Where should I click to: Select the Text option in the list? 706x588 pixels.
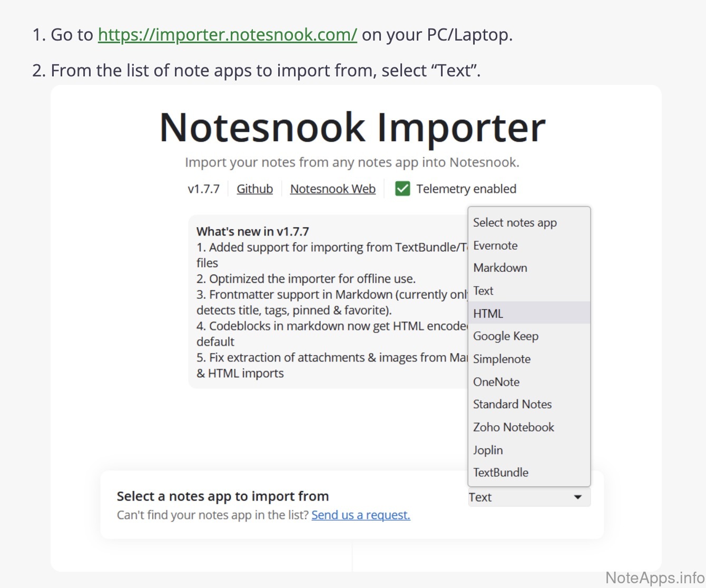[x=483, y=291]
